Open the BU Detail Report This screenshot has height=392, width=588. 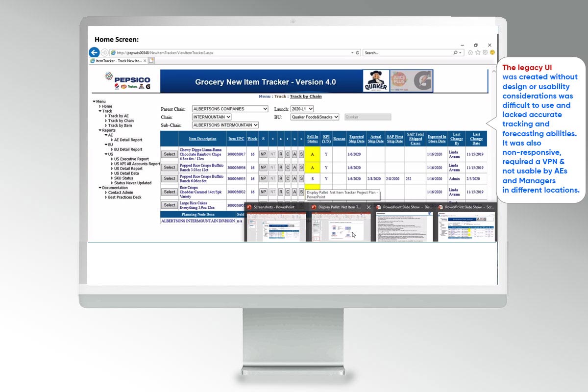click(x=128, y=149)
